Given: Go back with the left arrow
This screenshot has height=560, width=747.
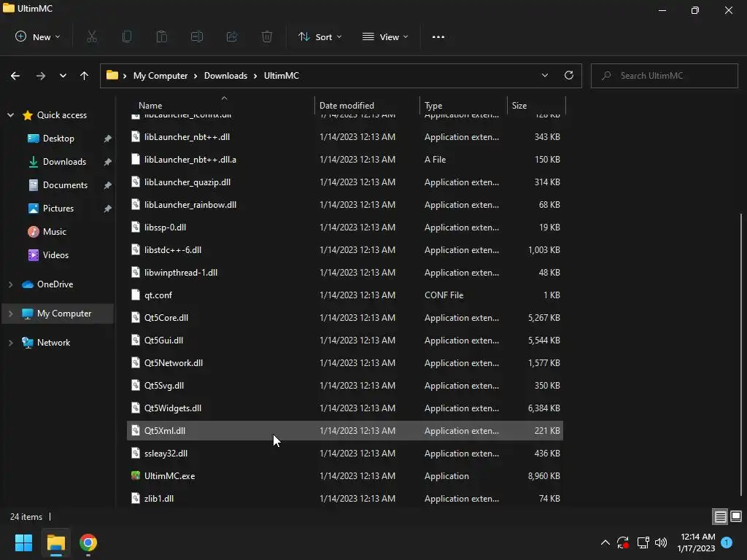Looking at the screenshot, I should tap(15, 76).
